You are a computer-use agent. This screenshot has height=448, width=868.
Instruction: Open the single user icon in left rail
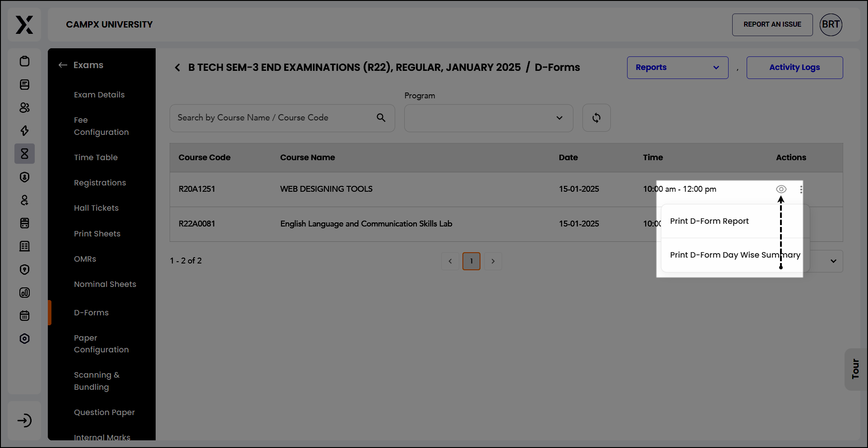coord(25,200)
